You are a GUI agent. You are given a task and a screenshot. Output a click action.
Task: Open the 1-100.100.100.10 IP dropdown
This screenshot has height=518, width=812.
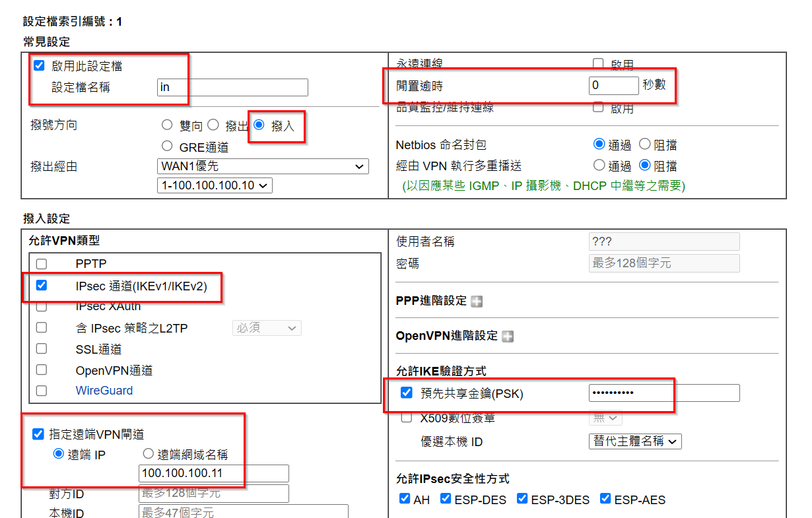tap(215, 185)
